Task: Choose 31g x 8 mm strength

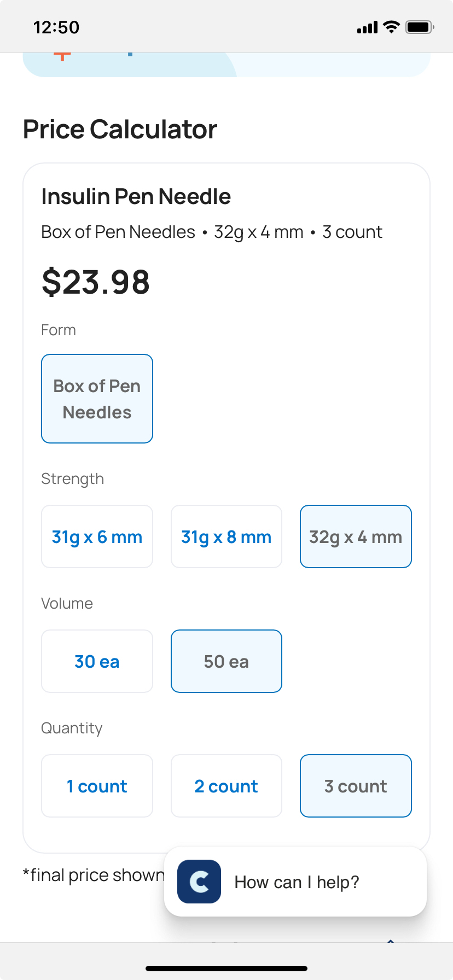Action: pyautogui.click(x=226, y=536)
